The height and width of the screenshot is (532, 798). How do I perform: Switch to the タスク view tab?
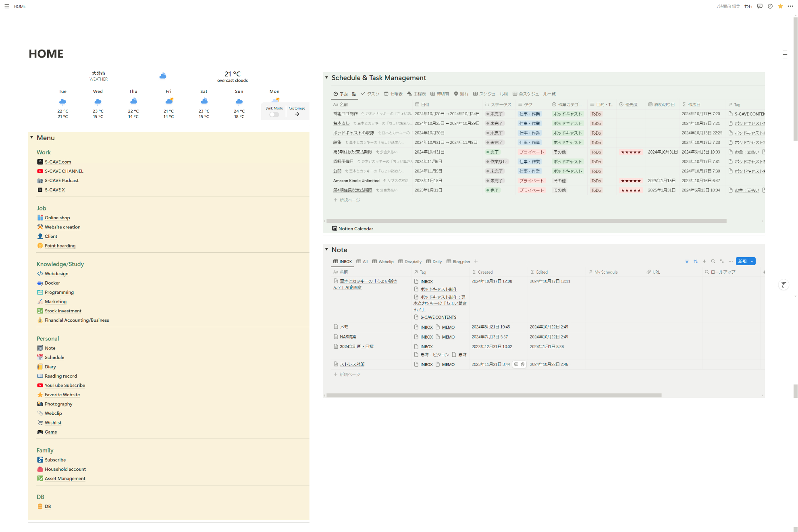pos(370,94)
